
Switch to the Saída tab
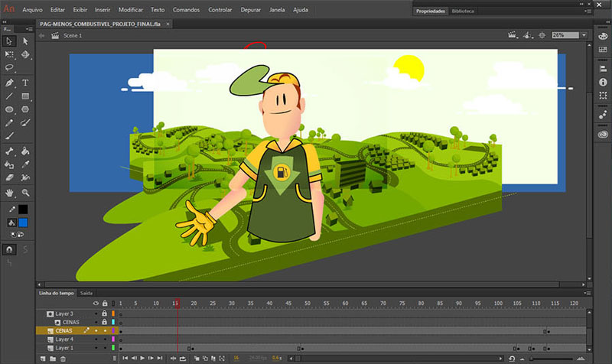pyautogui.click(x=86, y=293)
